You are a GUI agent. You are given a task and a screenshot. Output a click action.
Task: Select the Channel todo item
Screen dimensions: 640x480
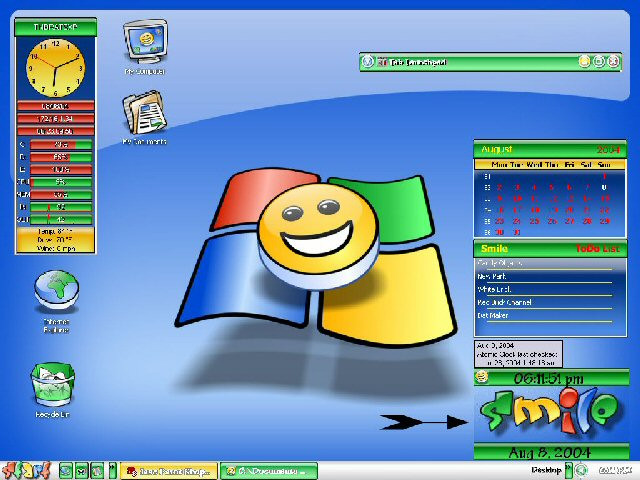(504, 302)
